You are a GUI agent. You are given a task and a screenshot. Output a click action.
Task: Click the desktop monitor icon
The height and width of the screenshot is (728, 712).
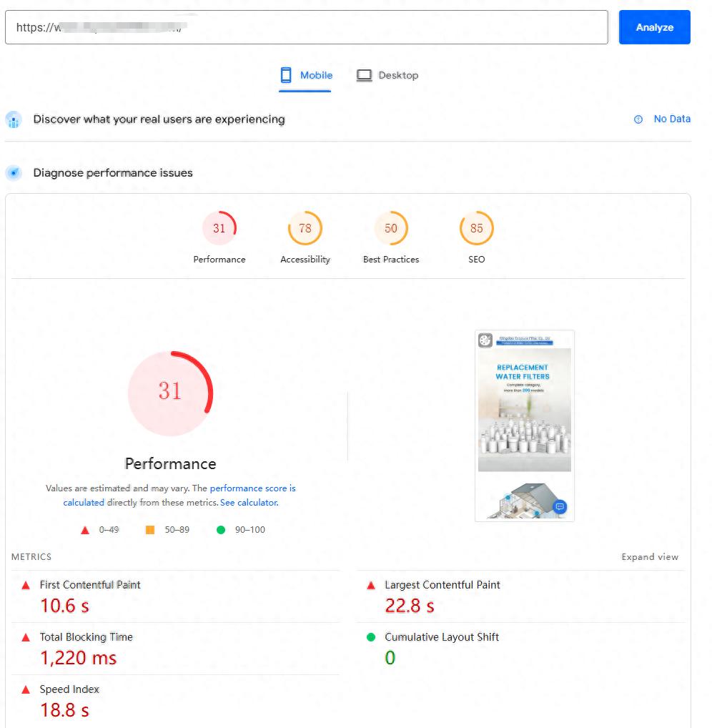[365, 76]
